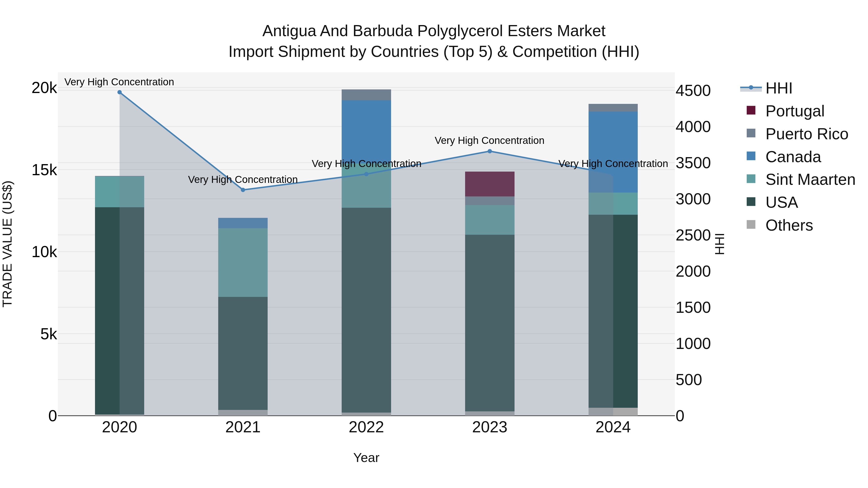This screenshot has width=868, height=488.
Task: Click the 2021 x-axis label
Action: point(243,427)
